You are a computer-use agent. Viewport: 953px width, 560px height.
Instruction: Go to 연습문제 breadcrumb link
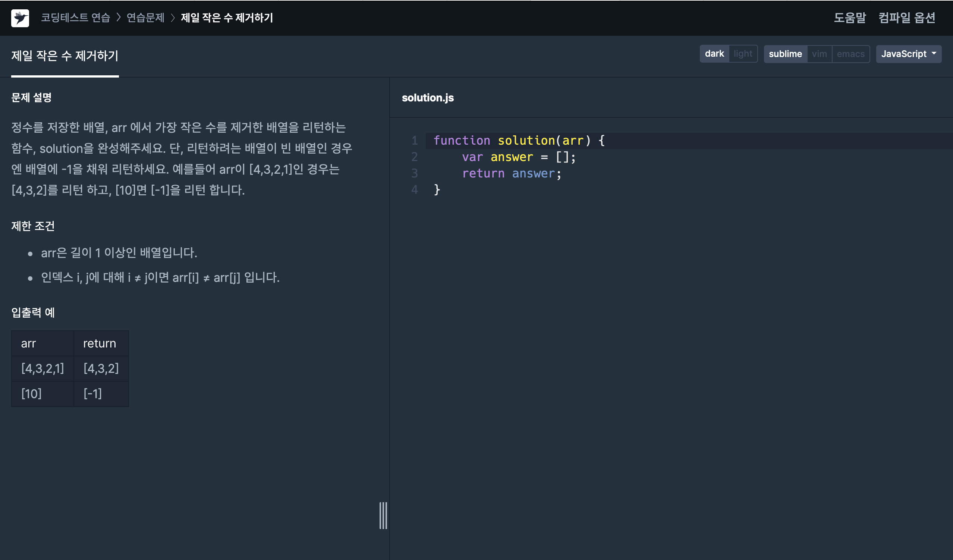point(145,18)
